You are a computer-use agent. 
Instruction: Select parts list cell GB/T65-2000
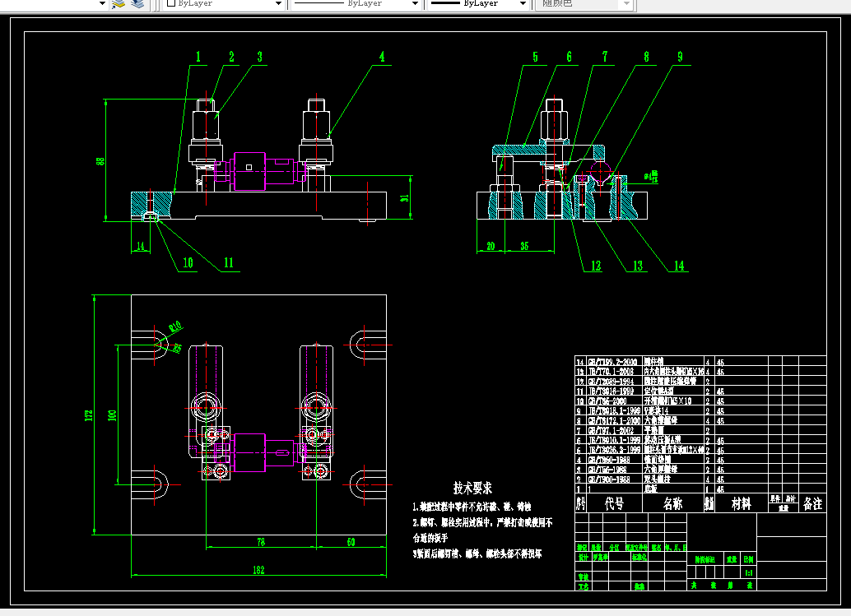coord(607,401)
